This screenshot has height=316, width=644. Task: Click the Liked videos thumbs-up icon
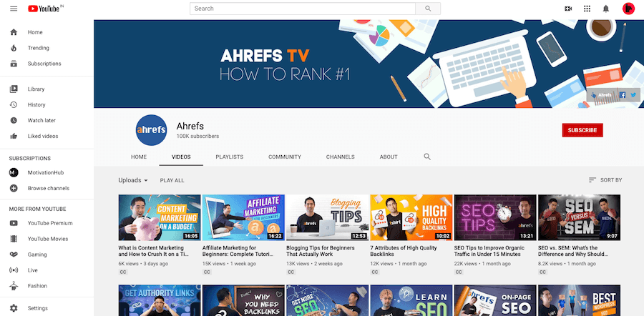click(14, 136)
